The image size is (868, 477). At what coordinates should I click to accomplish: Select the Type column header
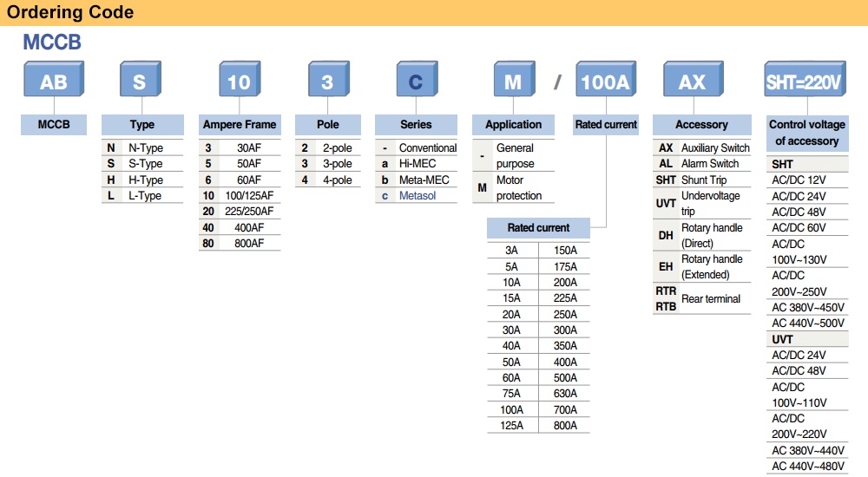click(142, 125)
